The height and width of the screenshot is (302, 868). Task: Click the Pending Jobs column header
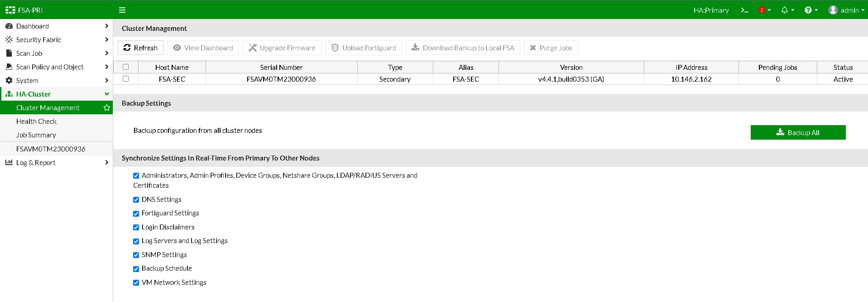point(778,67)
